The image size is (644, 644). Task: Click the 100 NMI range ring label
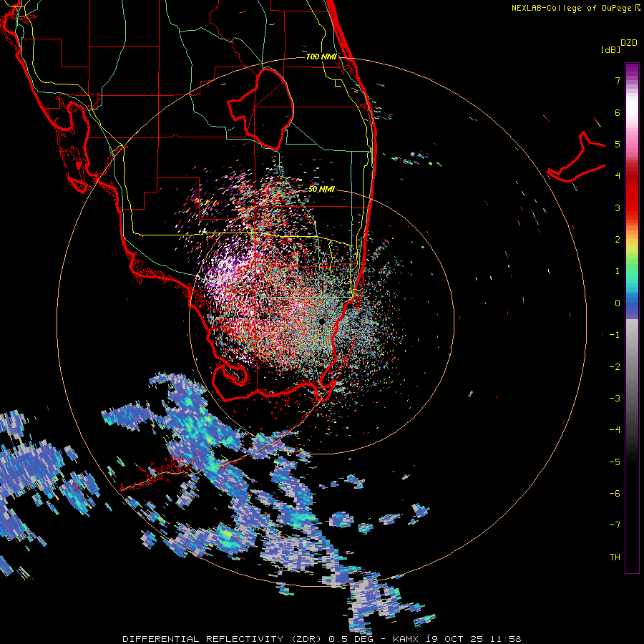pos(321,57)
